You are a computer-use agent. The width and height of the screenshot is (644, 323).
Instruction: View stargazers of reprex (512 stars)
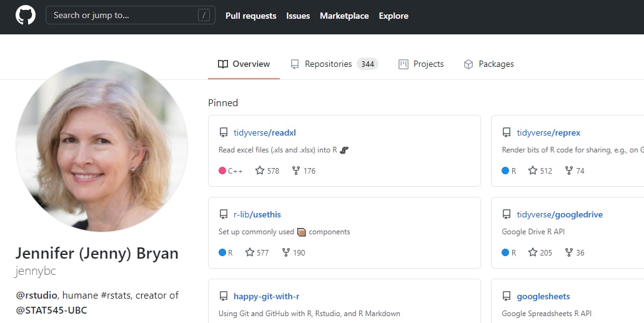pyautogui.click(x=540, y=171)
